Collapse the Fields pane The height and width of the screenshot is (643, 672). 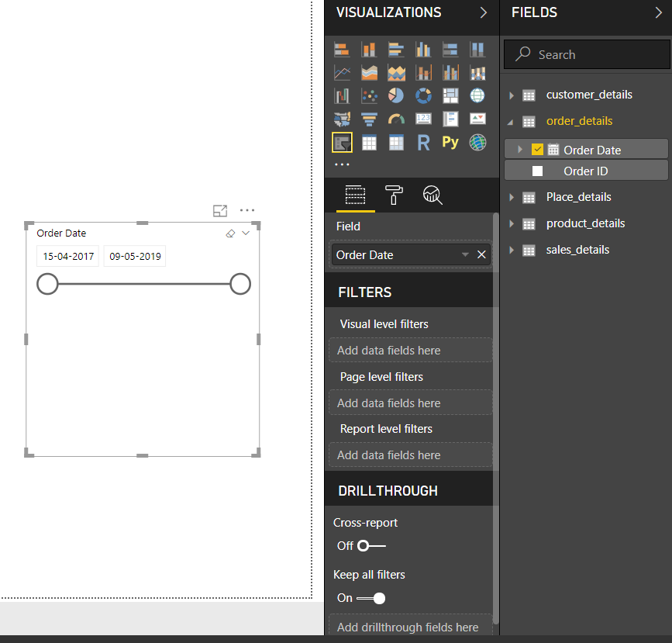tap(659, 12)
